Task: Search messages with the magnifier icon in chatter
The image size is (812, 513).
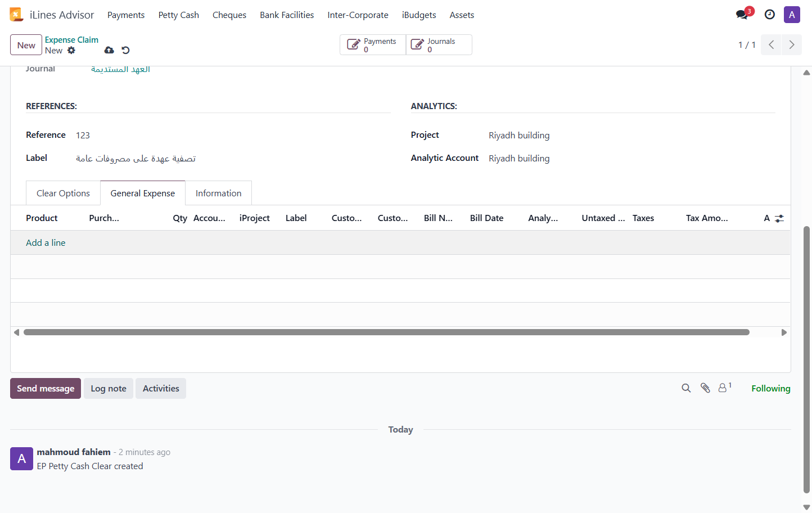Action: (x=686, y=388)
